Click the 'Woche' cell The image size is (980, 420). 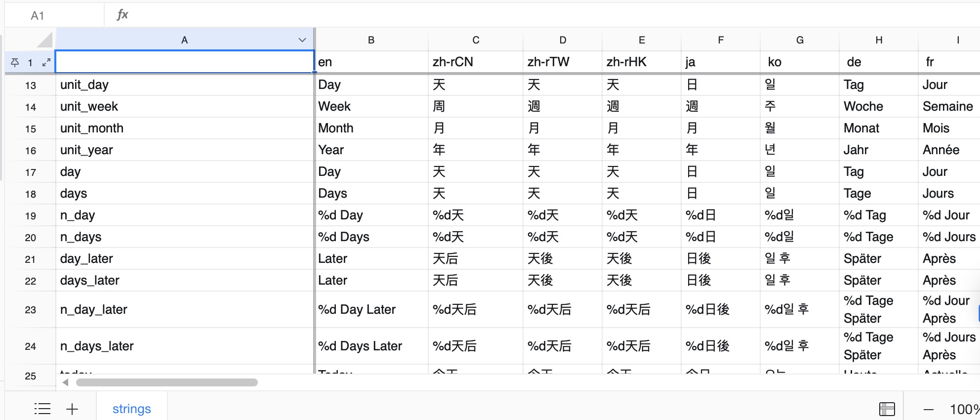(x=879, y=106)
